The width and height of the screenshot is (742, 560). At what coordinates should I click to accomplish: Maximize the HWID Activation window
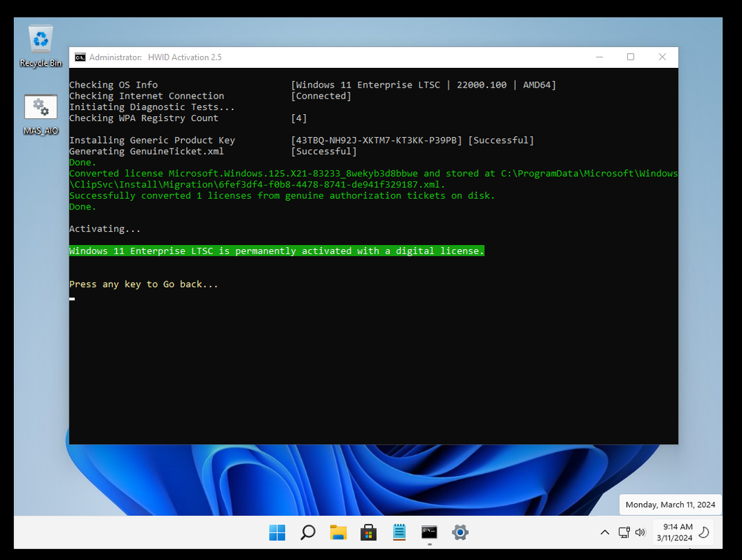630,57
